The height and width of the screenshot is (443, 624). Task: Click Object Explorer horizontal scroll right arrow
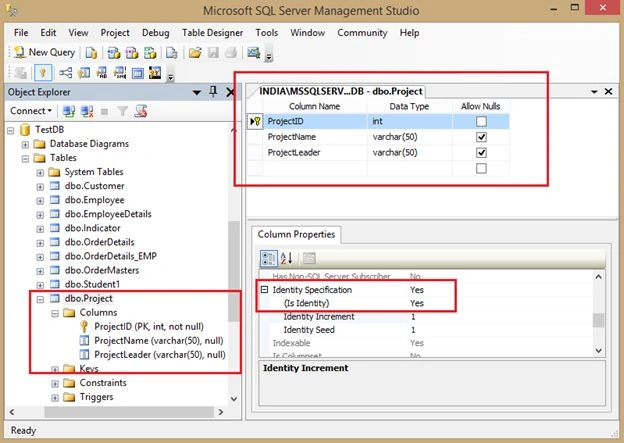pyautogui.click(x=220, y=412)
